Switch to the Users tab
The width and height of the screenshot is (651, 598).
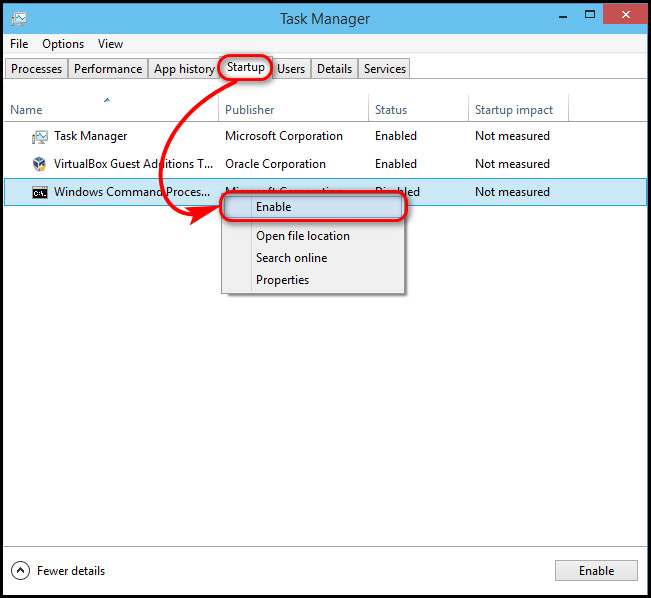[x=291, y=69]
